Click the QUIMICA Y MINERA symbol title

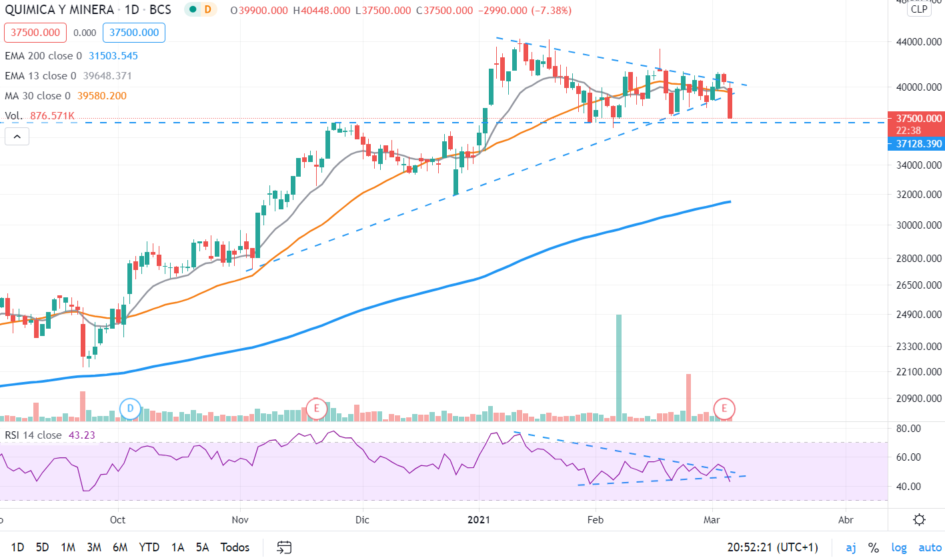[59, 11]
